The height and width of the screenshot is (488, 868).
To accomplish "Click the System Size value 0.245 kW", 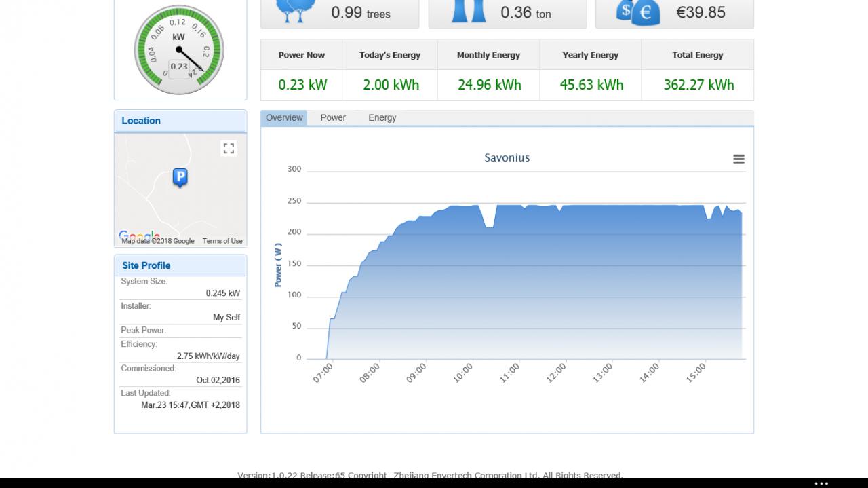I will point(223,293).
